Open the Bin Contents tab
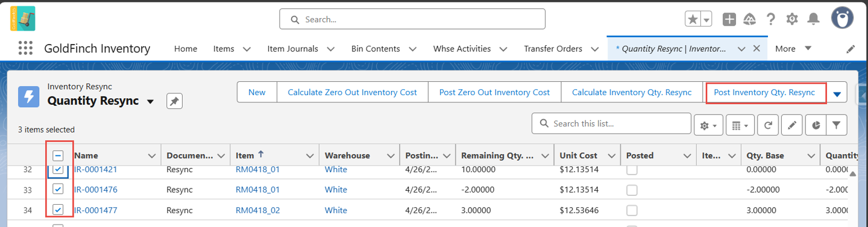The height and width of the screenshot is (227, 868). [x=376, y=49]
